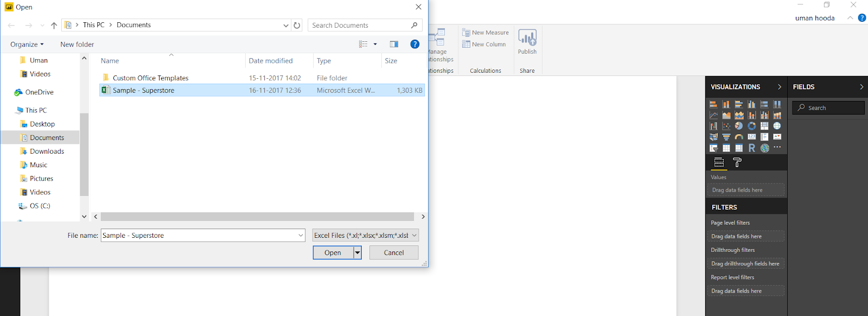
Task: Click New Measure in Calculations
Action: (x=486, y=33)
